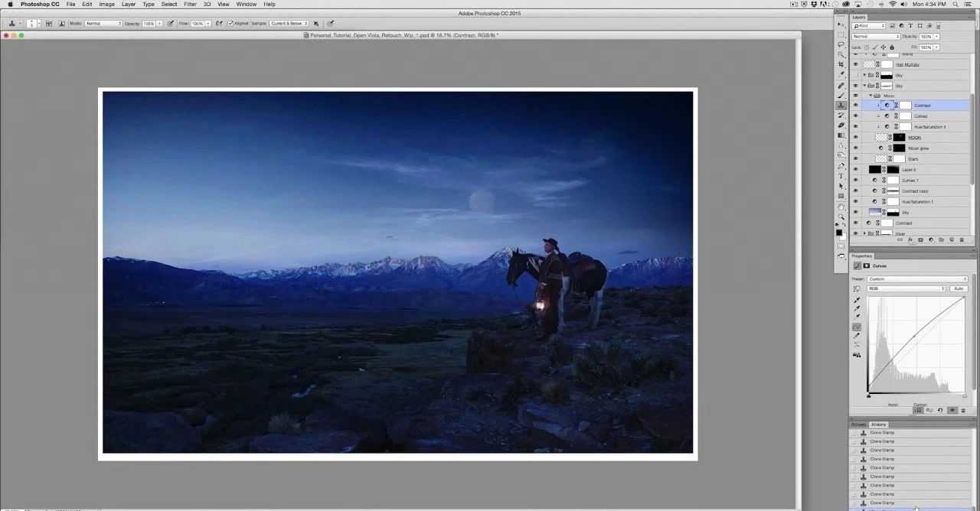Pick the white point eyedropper in Curves
The width and height of the screenshot is (980, 511).
(857, 317)
